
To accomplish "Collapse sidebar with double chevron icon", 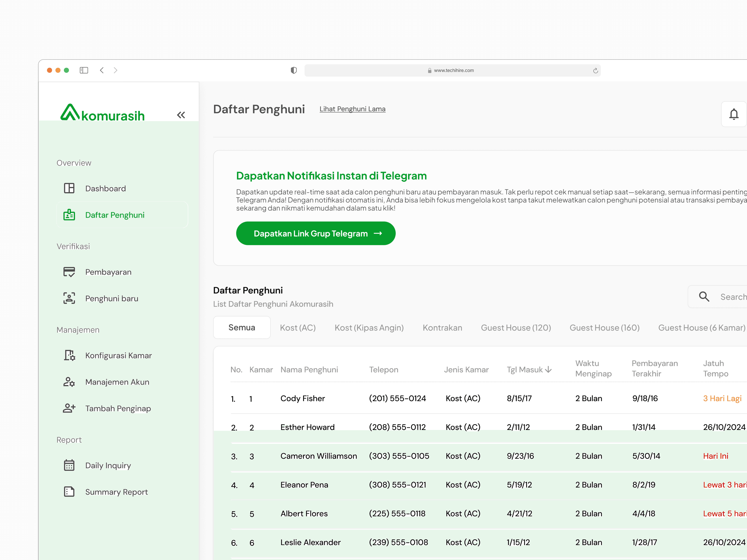I will [x=181, y=115].
